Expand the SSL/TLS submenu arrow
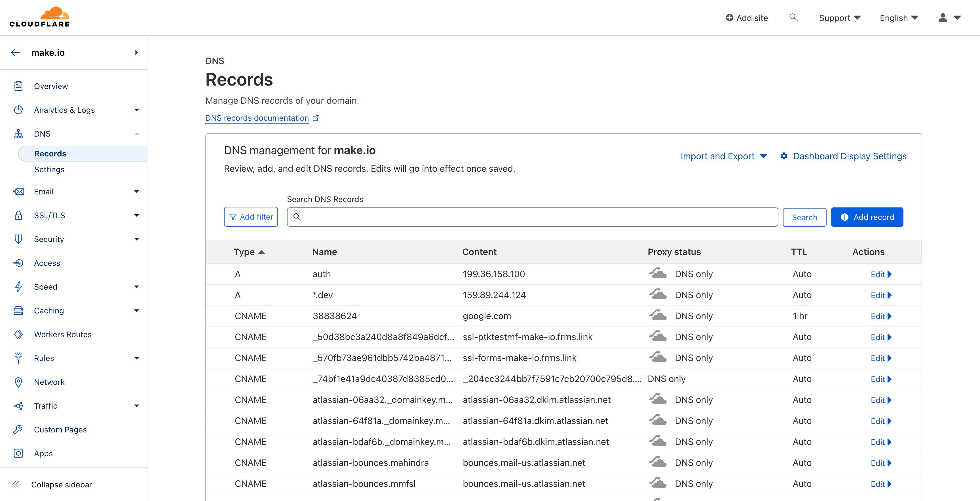This screenshot has width=980, height=501. click(137, 216)
